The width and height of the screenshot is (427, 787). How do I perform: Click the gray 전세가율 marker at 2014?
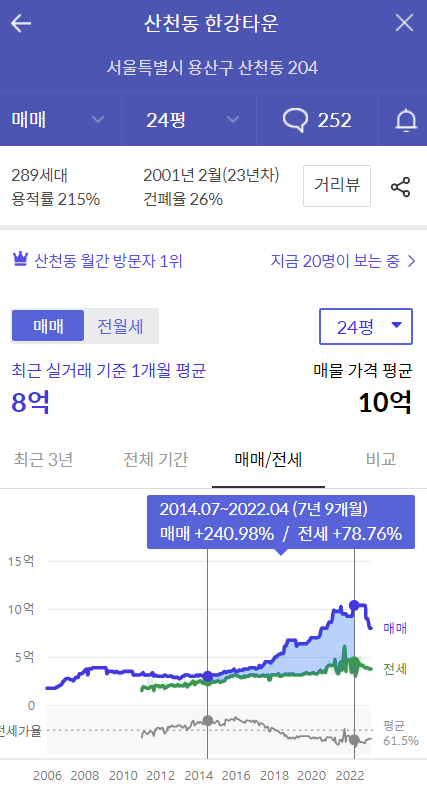coord(207,720)
